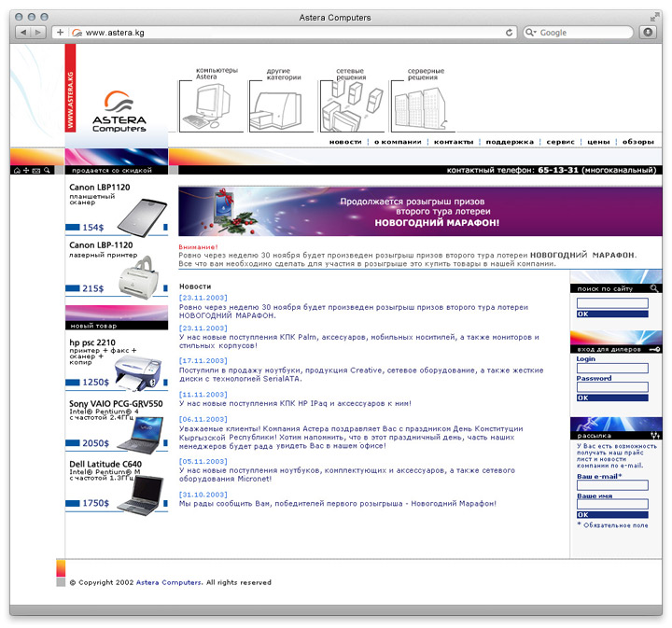The width and height of the screenshot is (672, 628).
Task: Open the обзоры menu item
Action: pos(638,142)
